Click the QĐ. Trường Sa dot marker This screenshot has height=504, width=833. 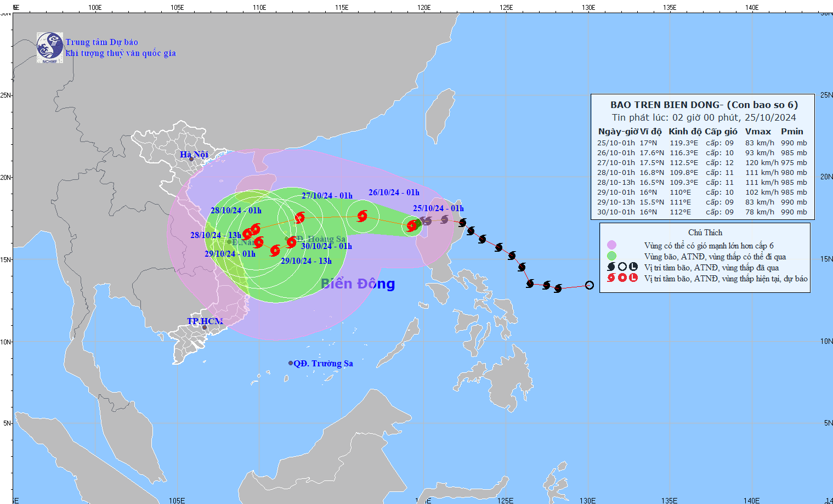[x=291, y=363]
